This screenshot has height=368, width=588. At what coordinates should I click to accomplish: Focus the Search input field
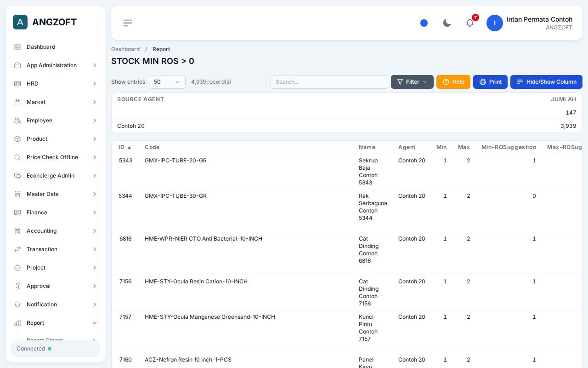pos(329,82)
